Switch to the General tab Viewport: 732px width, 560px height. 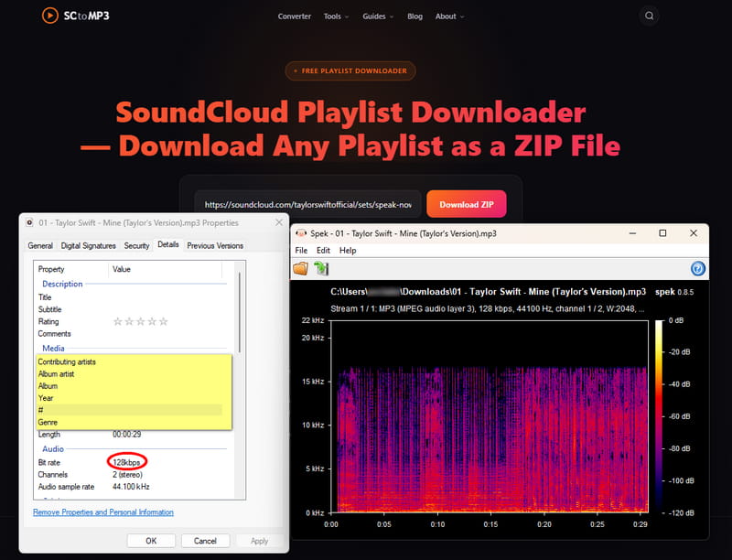coord(40,245)
